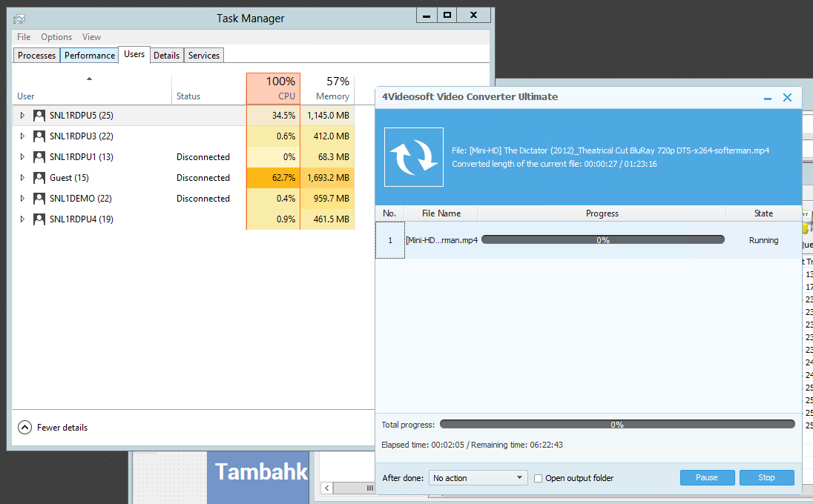Click user avatar icon for SNL1RDPU4
This screenshot has width=813, height=504.
click(x=39, y=219)
